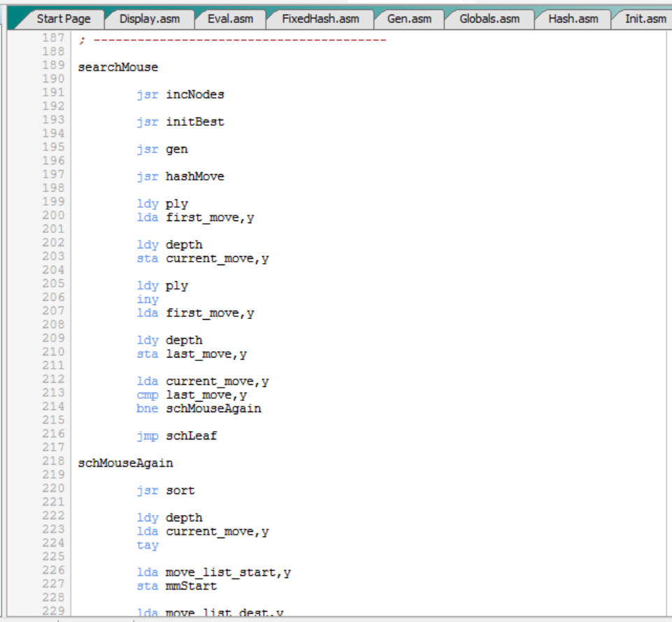Viewport: 672px width, 622px height.
Task: Click the 'sta mmStart' instruction
Action: click(x=177, y=586)
